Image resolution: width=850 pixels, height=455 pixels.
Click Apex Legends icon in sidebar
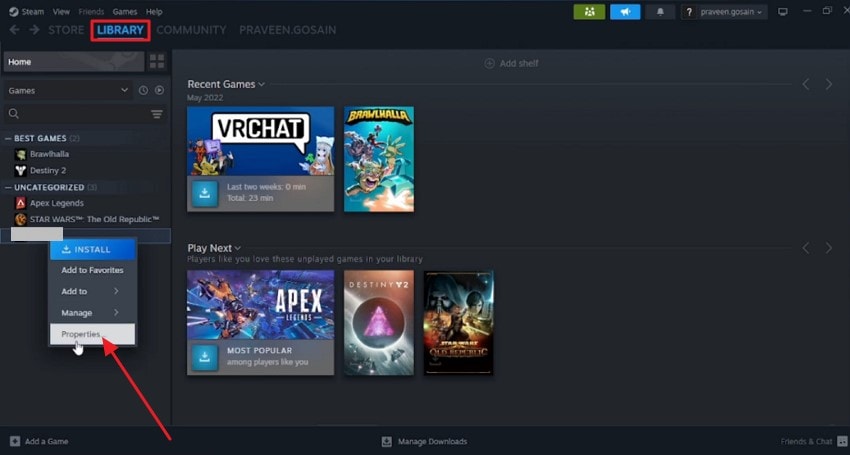pyautogui.click(x=21, y=203)
